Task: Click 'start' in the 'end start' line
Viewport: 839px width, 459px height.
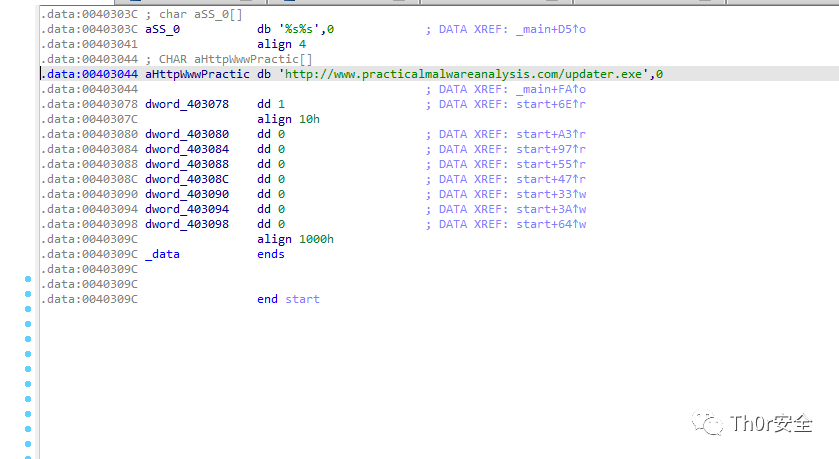Action: (302, 299)
